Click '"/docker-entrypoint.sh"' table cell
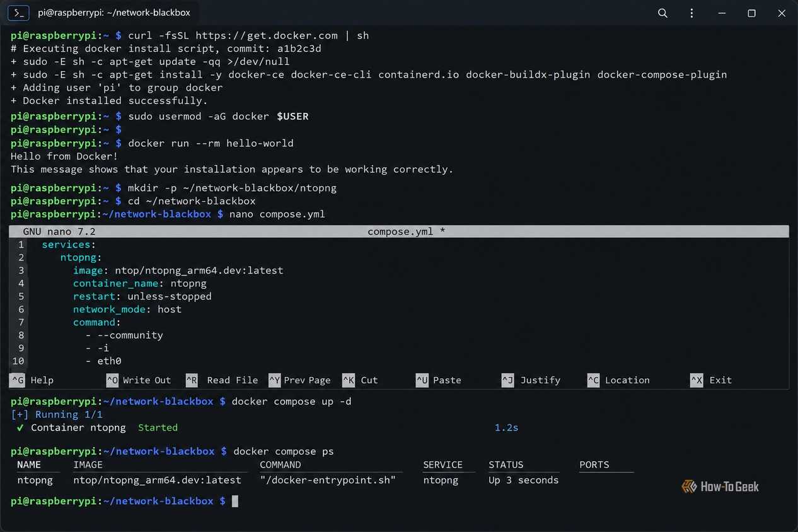The image size is (798, 532). click(x=328, y=480)
